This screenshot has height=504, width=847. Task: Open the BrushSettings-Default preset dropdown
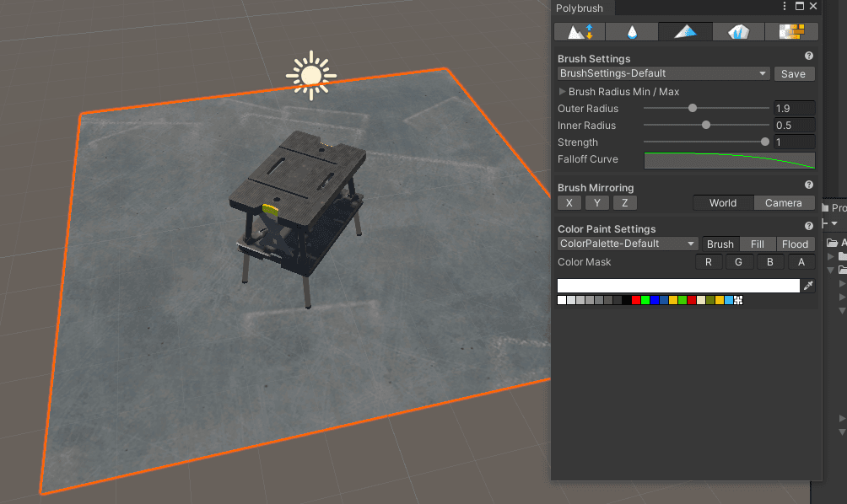tap(663, 73)
